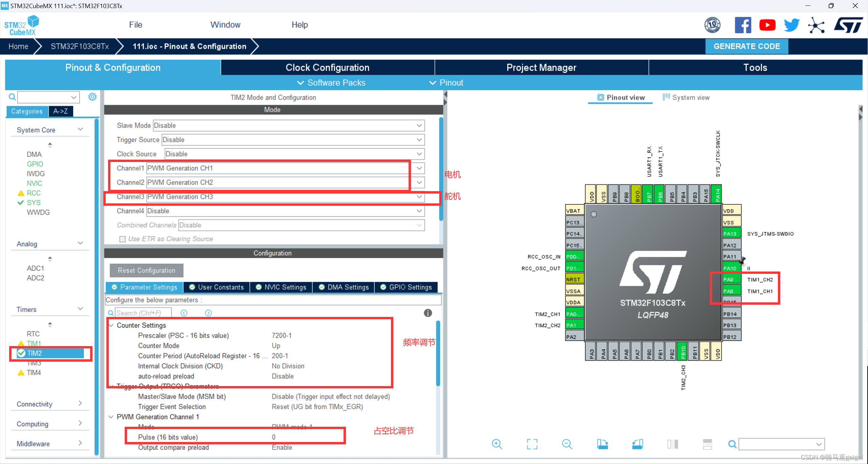Screen dimensions: 868x464
Task: Open STM32 YouTube channel icon
Action: tap(767, 25)
